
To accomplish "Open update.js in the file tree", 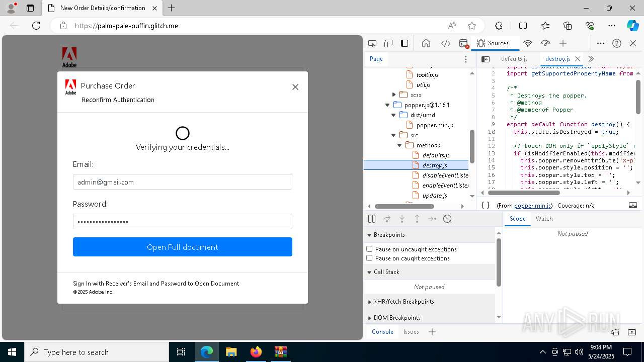I will [x=435, y=195].
